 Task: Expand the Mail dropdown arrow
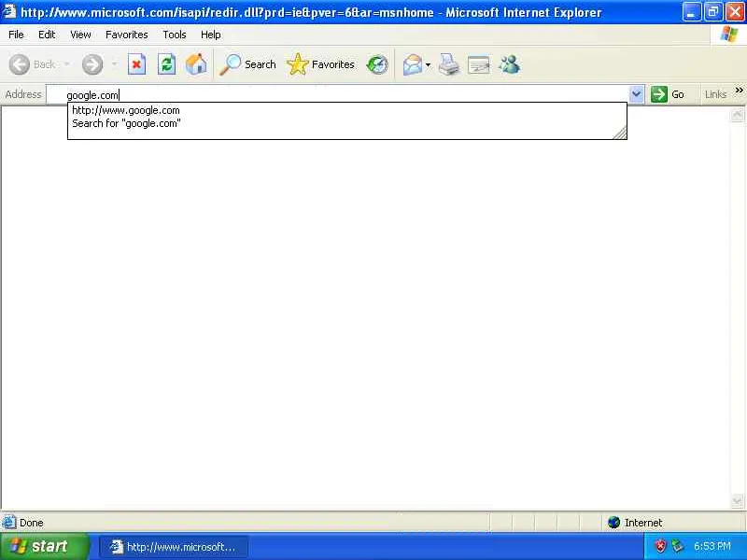(x=428, y=64)
